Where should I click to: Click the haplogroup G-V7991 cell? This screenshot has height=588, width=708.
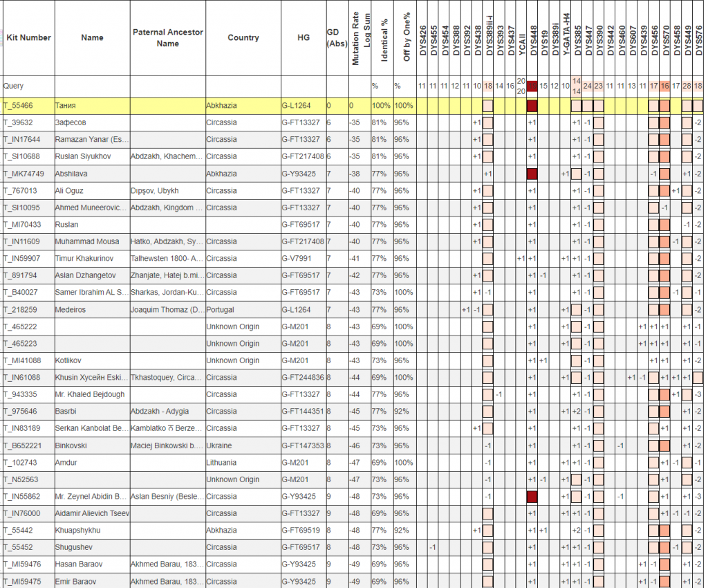click(297, 259)
